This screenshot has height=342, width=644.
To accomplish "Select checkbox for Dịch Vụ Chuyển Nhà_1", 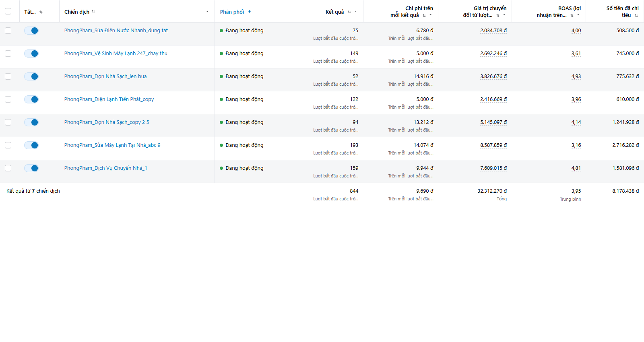I will coord(8,168).
